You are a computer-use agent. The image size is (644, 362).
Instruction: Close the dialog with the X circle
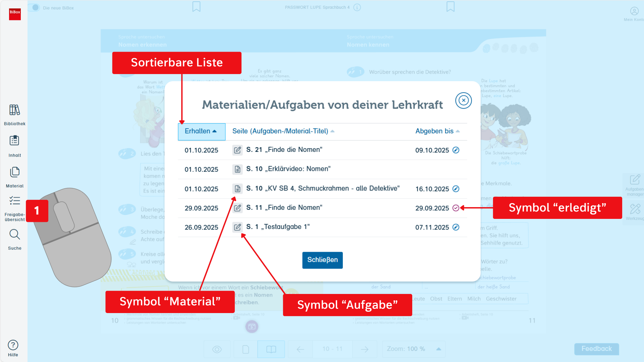click(x=464, y=101)
